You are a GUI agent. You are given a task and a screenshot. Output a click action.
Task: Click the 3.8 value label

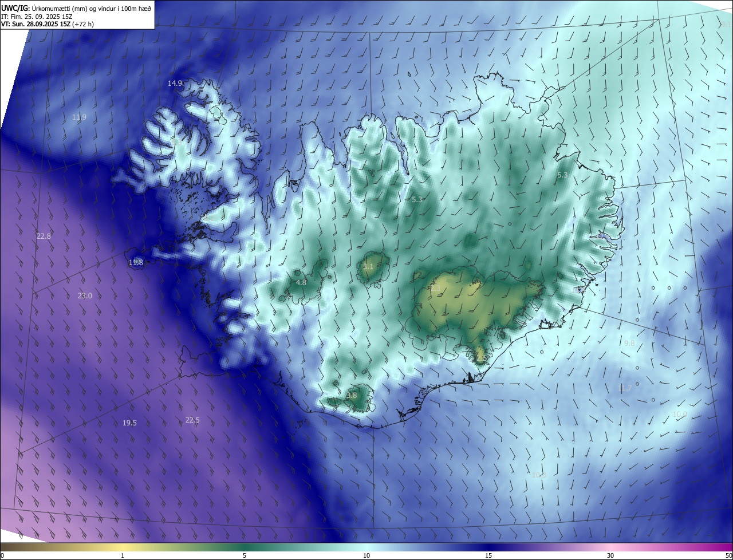[352, 395]
